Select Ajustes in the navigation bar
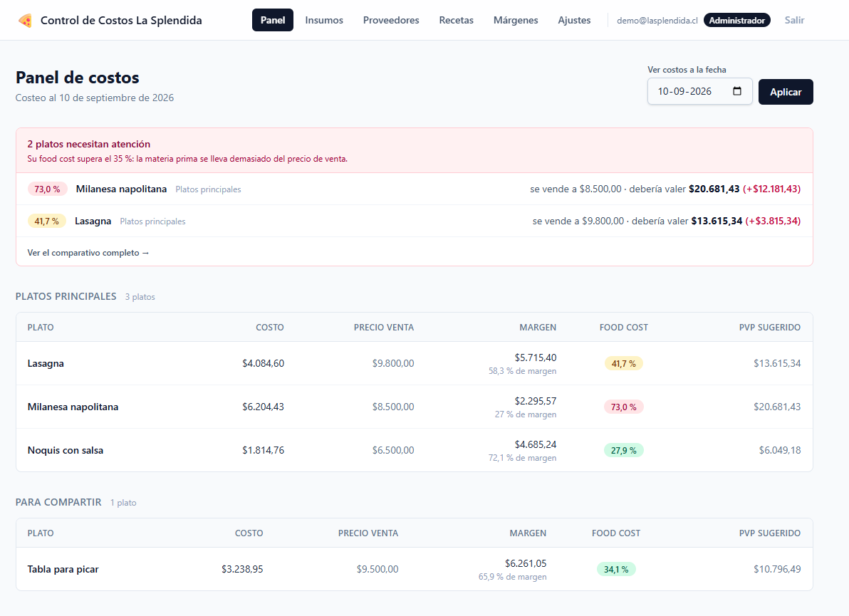 [x=574, y=20]
